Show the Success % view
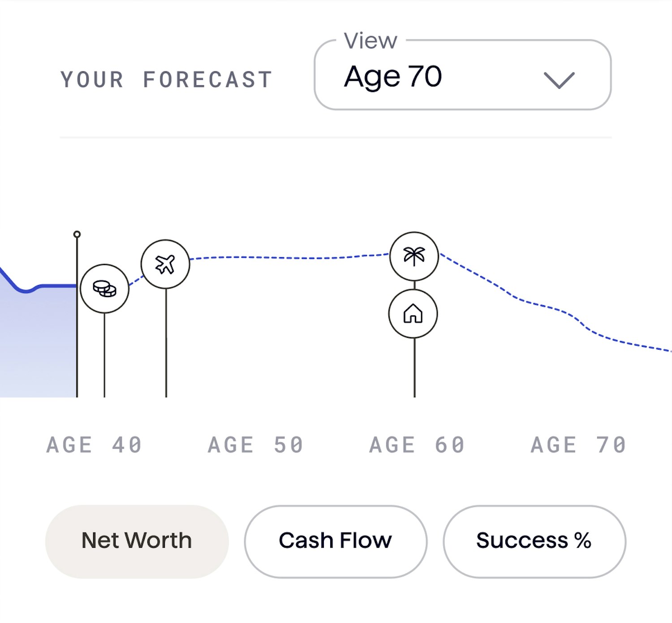Image resolution: width=672 pixels, height=623 pixels. [534, 541]
